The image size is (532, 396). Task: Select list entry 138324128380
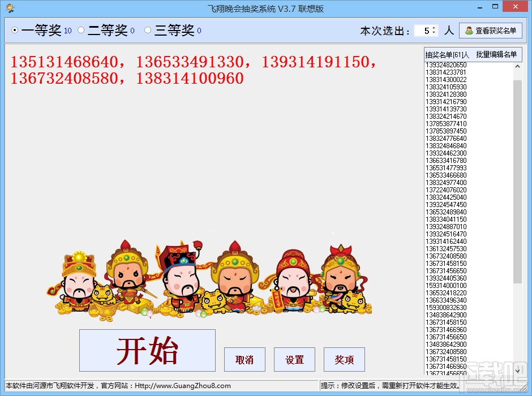446,94
